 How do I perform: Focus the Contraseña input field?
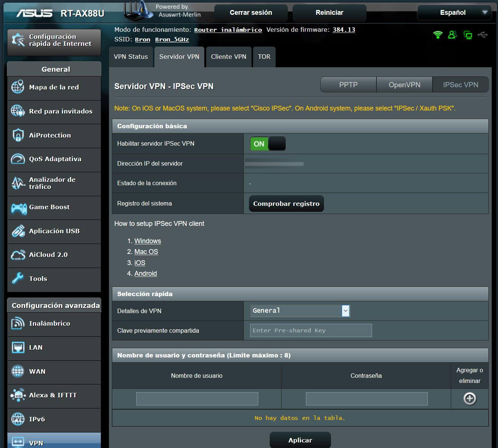pyautogui.click(x=367, y=399)
